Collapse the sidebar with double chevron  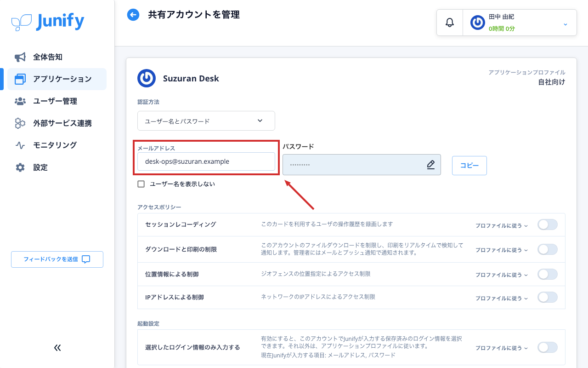point(57,348)
